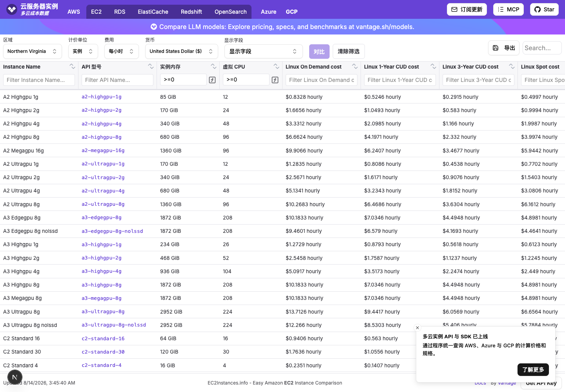Viewport: 565px width, 392px height.
Task: Sort by Linux 3-Year CUD cost arrows
Action: [x=512, y=66]
